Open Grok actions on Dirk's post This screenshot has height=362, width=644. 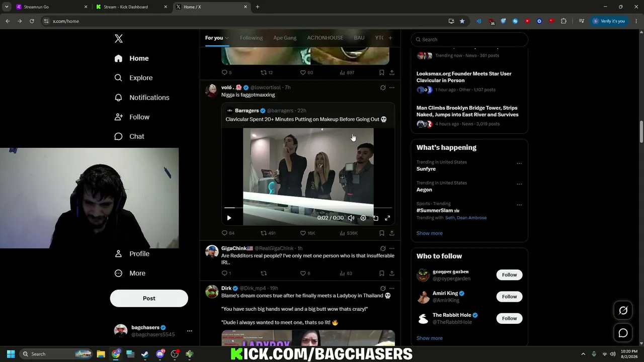(383, 289)
